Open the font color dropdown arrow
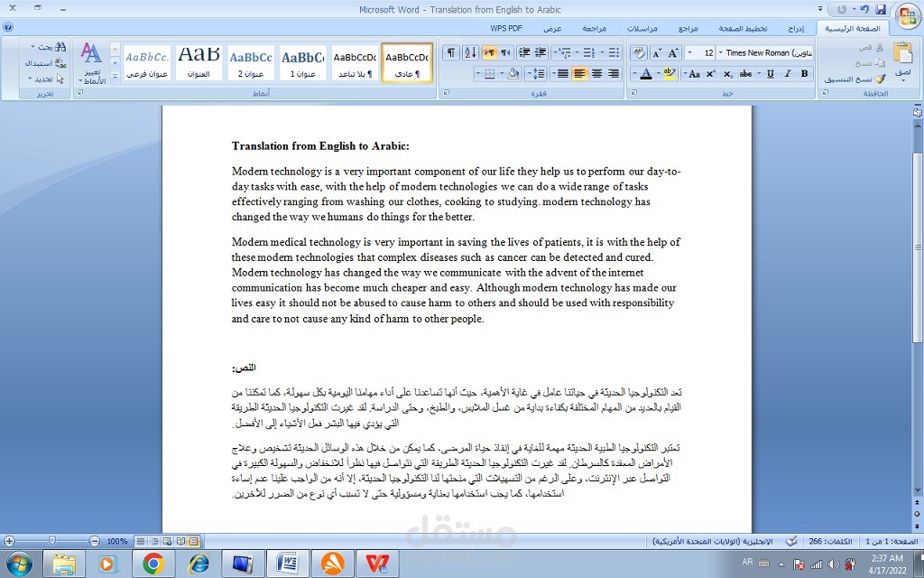 634,74
